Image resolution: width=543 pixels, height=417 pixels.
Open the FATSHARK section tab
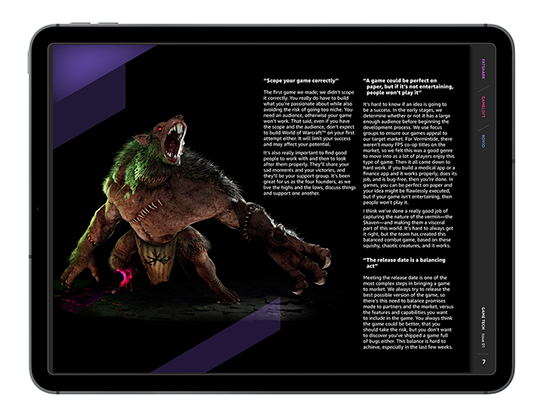coord(483,69)
